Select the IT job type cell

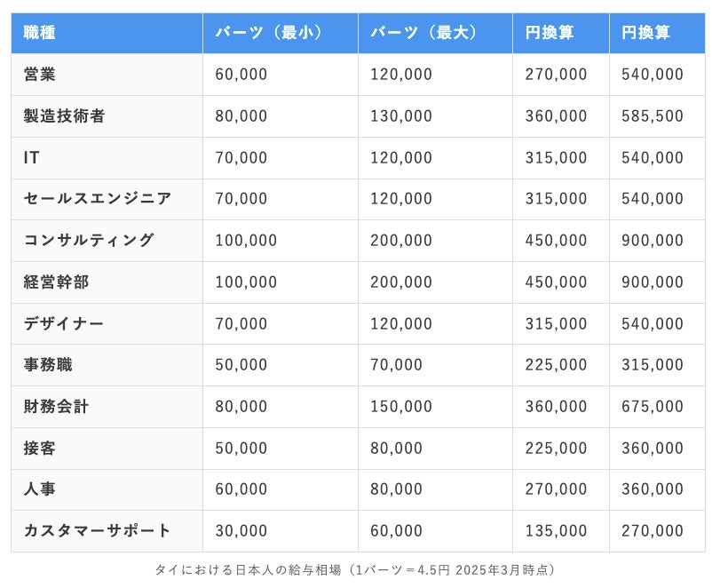click(32, 158)
